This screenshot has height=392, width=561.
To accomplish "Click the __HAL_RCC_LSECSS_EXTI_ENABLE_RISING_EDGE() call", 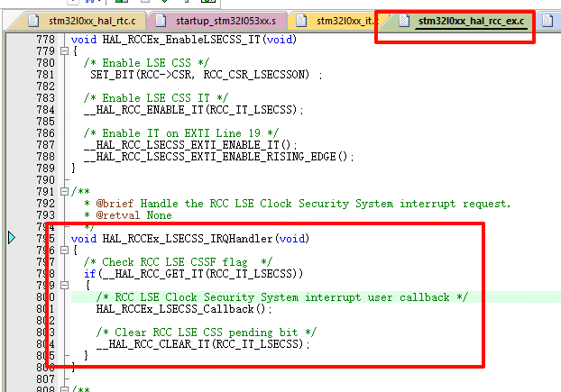I will pyautogui.click(x=218, y=157).
